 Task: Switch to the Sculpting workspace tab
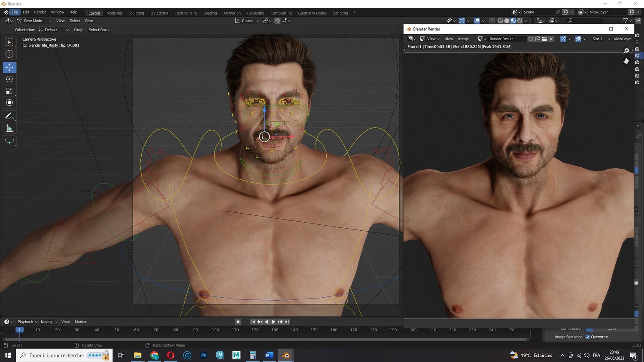(136, 13)
